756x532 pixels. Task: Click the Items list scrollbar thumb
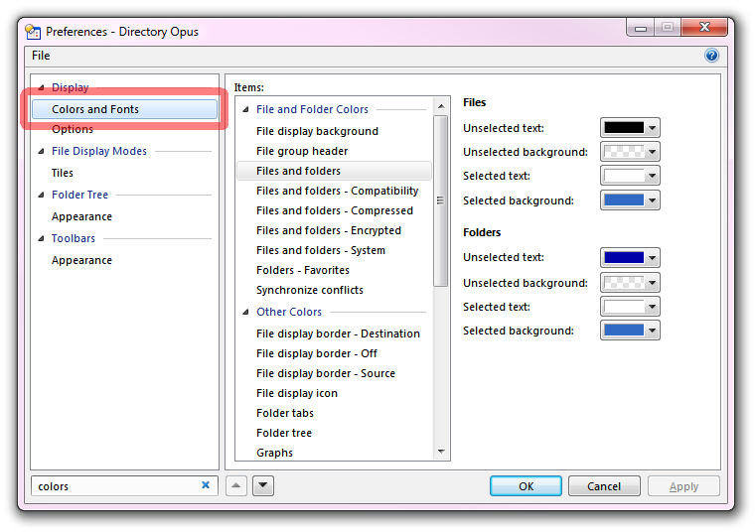441,200
